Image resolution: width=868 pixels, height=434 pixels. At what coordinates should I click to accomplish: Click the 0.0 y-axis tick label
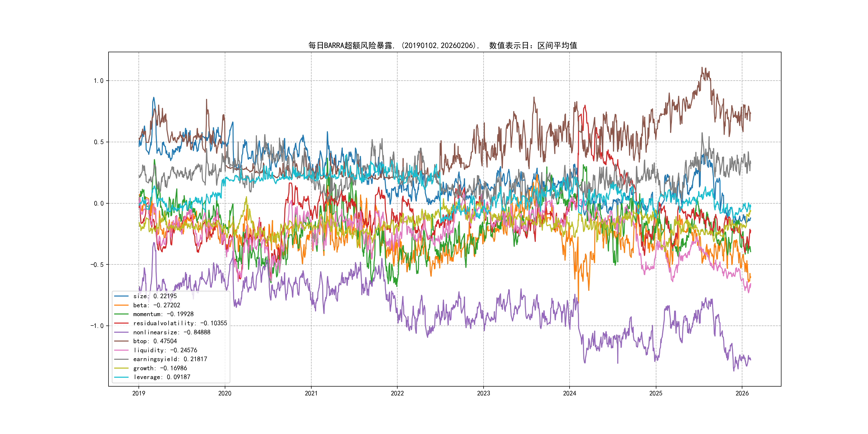98,204
